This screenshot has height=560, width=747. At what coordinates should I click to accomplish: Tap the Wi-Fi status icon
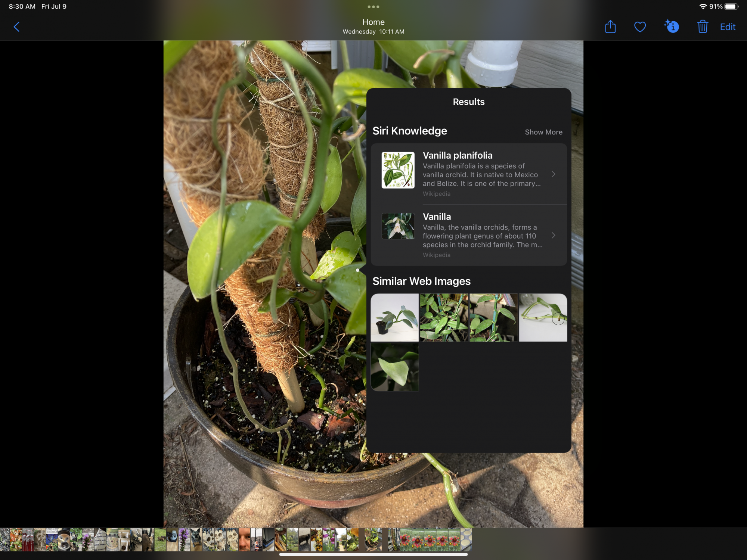703,7
